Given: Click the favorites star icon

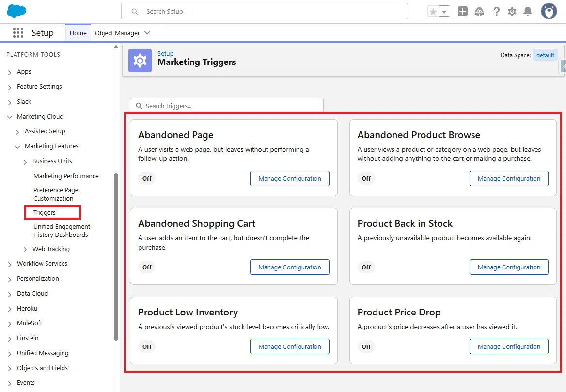Looking at the screenshot, I should [x=433, y=12].
